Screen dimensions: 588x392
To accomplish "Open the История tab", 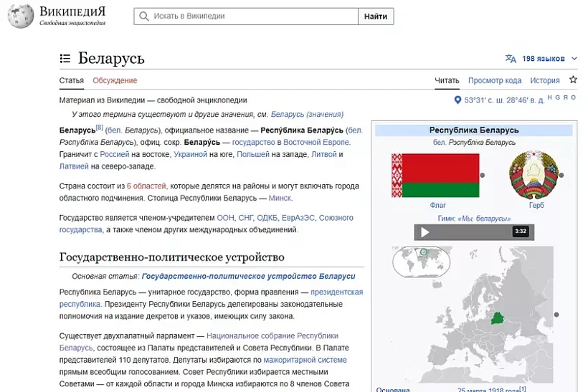I will [x=545, y=80].
